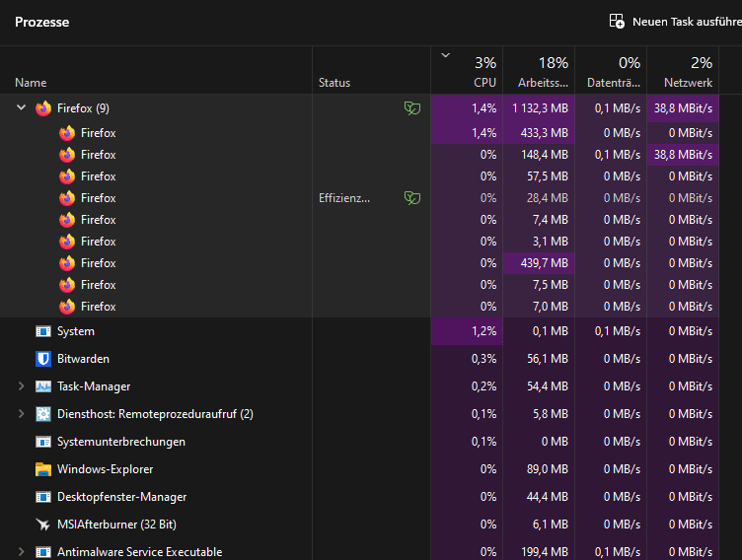This screenshot has height=560, width=742.
Task: Click the 5,8 MB memory cell
Action: tap(539, 414)
